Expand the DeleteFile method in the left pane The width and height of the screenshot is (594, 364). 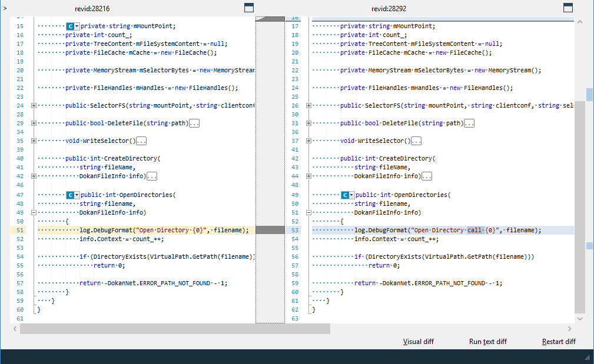[x=34, y=123]
